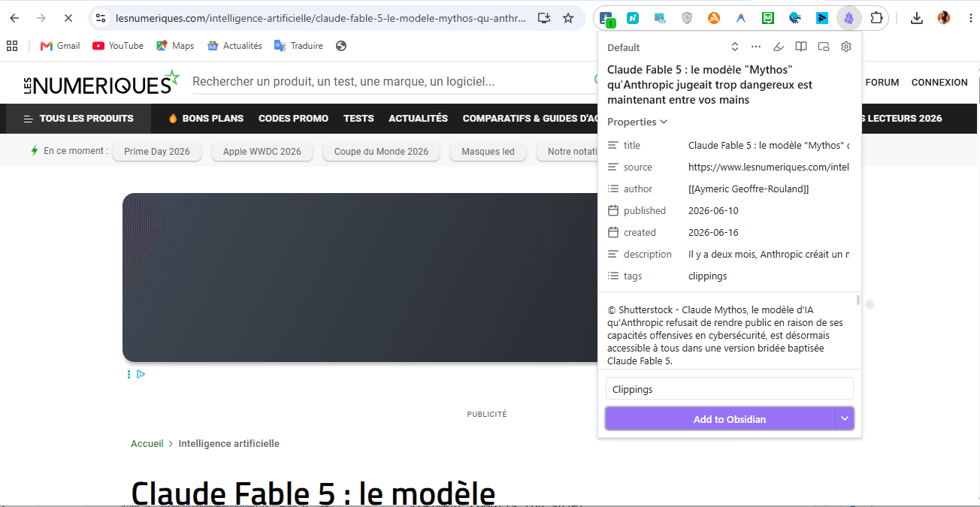Change the Default template selector
Viewport: 980px width, 507px height.
[673, 47]
